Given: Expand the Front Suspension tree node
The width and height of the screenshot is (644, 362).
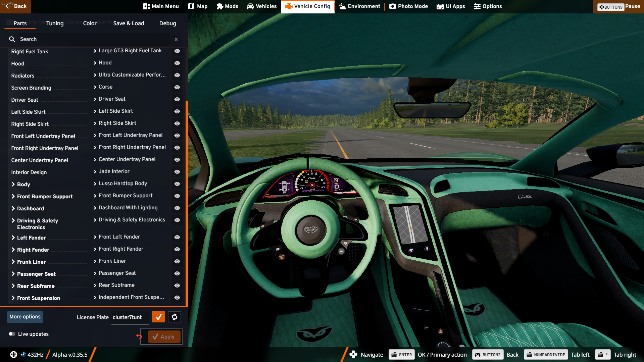Looking at the screenshot, I should click(13, 298).
